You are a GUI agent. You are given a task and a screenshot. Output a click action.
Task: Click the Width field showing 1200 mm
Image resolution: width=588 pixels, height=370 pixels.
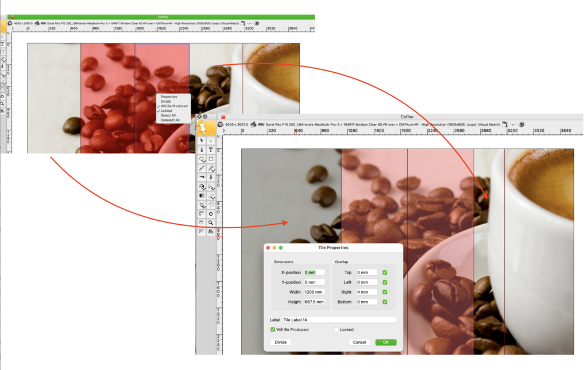coord(314,292)
